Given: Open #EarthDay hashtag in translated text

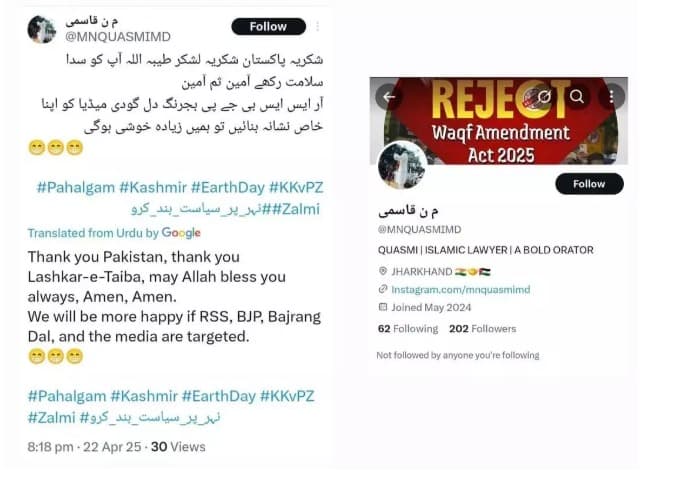Looking at the screenshot, I should (x=219, y=396).
